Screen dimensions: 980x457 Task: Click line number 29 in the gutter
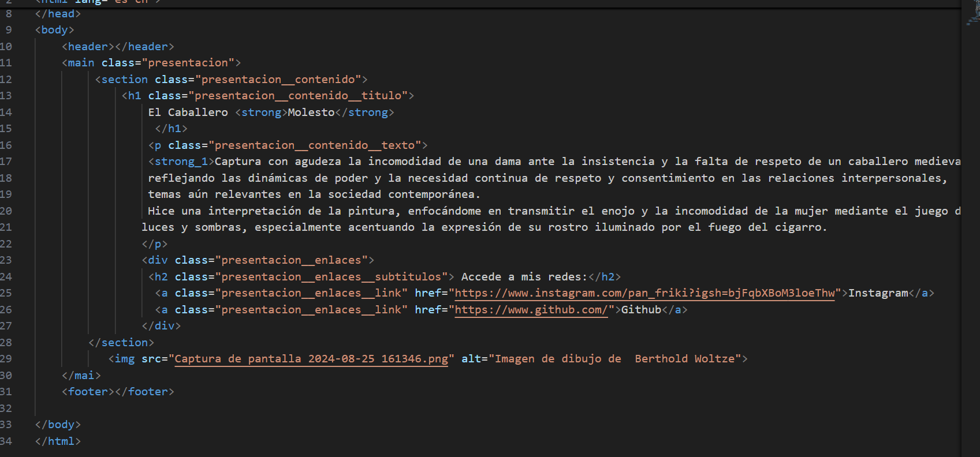(x=6, y=359)
